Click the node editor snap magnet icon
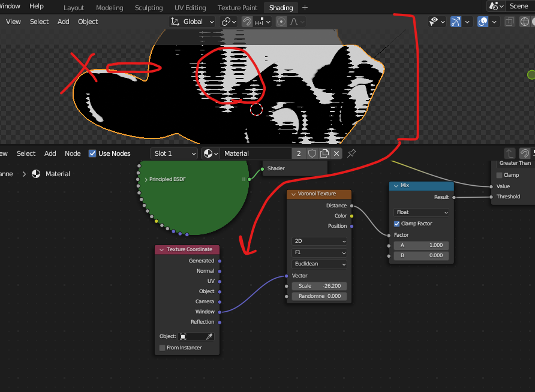Image resolution: width=535 pixels, height=392 pixels. click(x=524, y=153)
